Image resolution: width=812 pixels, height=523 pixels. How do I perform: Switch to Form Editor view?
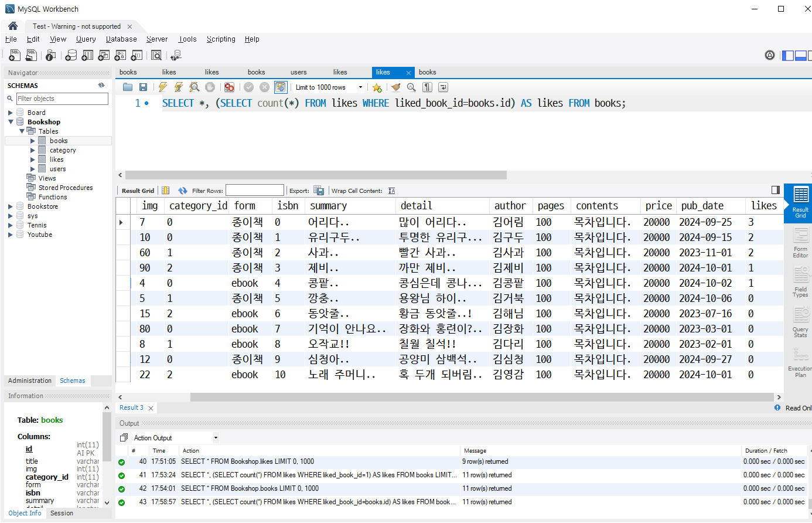(x=800, y=243)
